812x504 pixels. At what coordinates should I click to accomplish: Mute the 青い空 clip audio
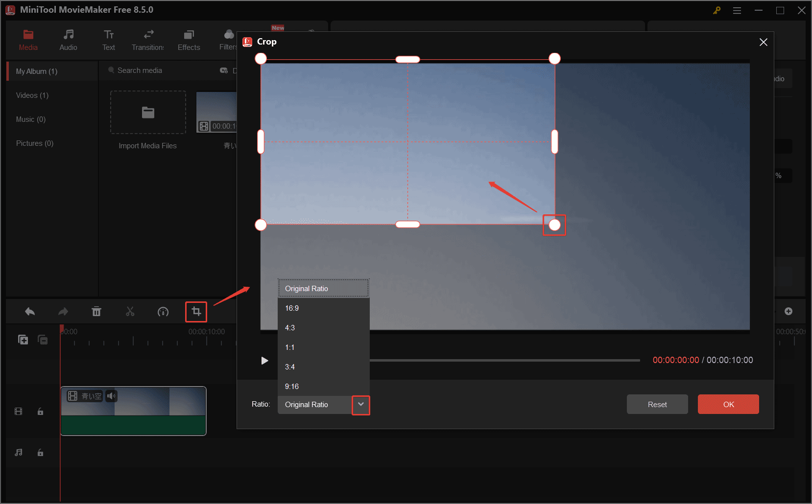pos(111,396)
